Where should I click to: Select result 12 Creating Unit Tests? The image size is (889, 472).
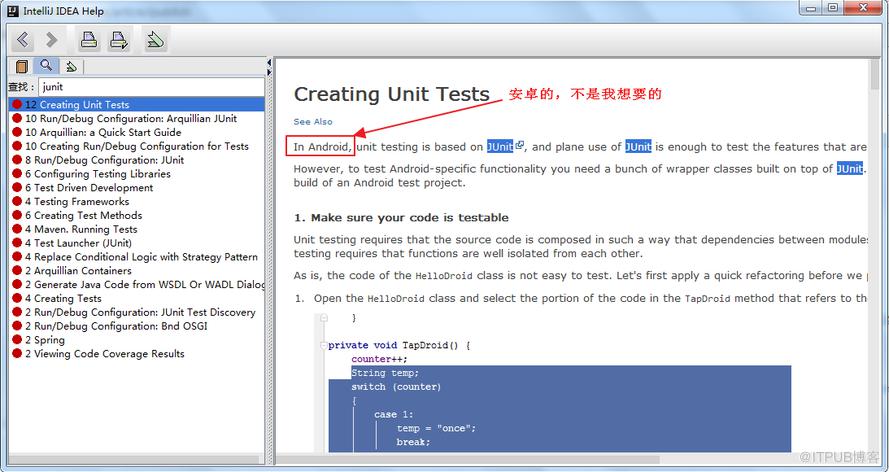(x=137, y=104)
